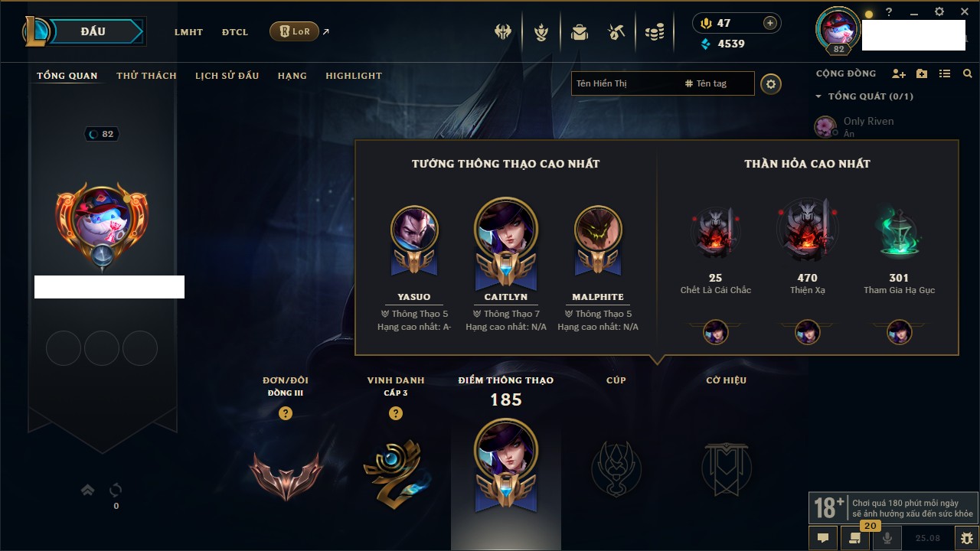
Task: Click the add RP plus button
Action: 770,23
